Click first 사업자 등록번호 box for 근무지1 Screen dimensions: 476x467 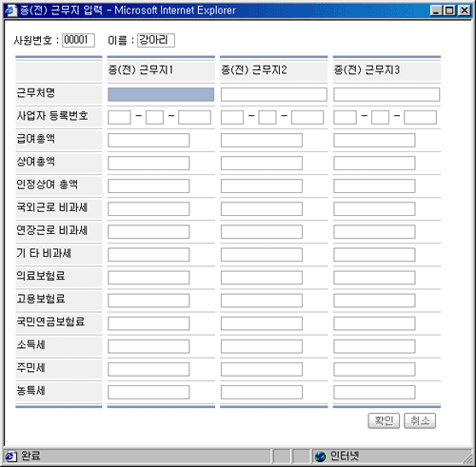119,117
